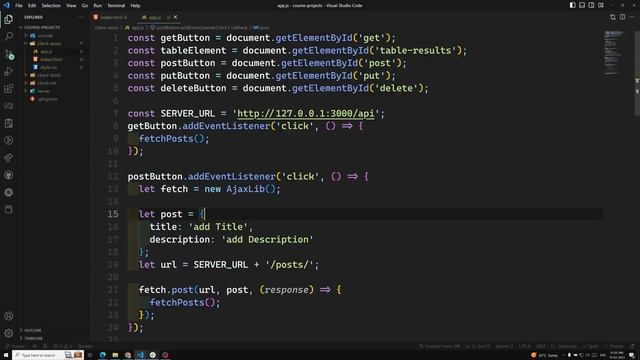The image size is (640, 360).
Task: Click the '/posts/' string on line 19
Action: point(289,265)
